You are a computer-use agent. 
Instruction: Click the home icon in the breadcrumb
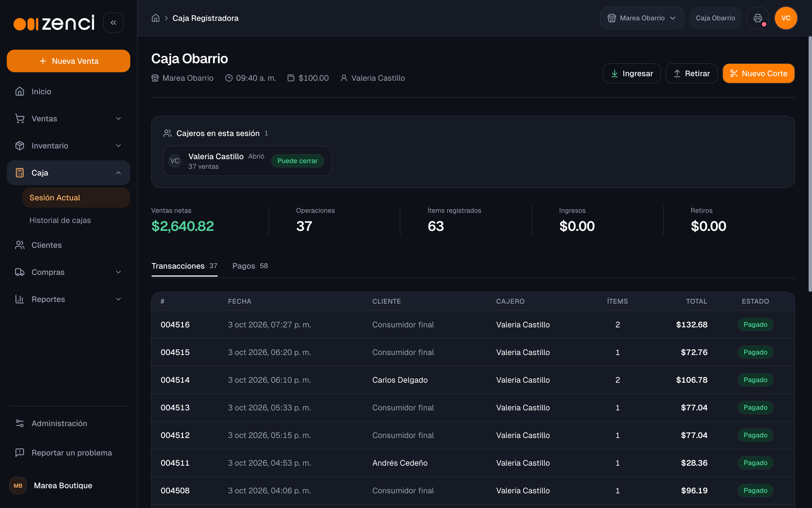[x=155, y=18]
